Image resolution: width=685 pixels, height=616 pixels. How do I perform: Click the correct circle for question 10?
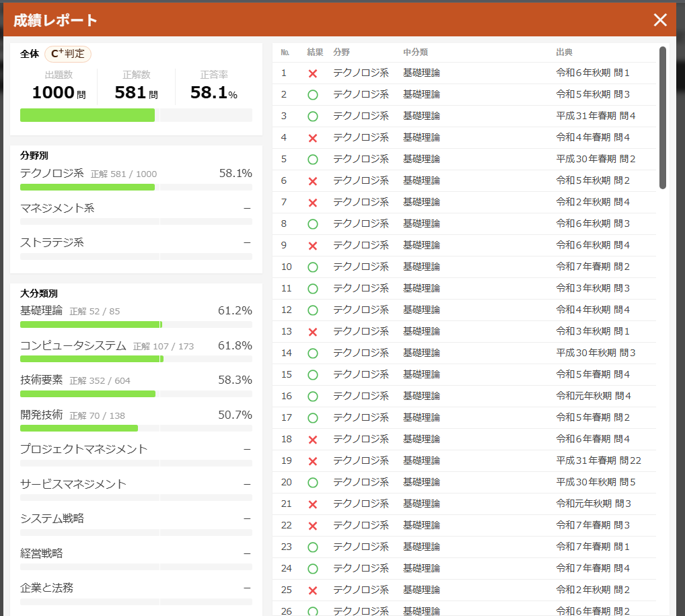[x=313, y=267]
